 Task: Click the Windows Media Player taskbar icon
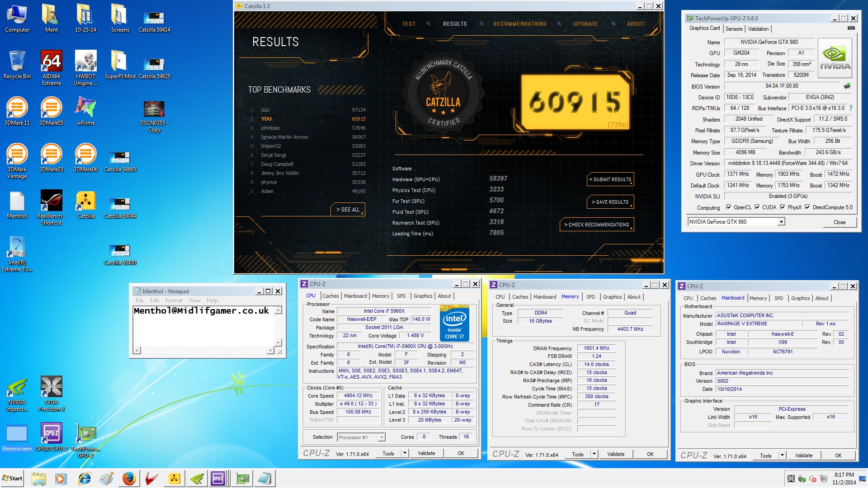61,479
